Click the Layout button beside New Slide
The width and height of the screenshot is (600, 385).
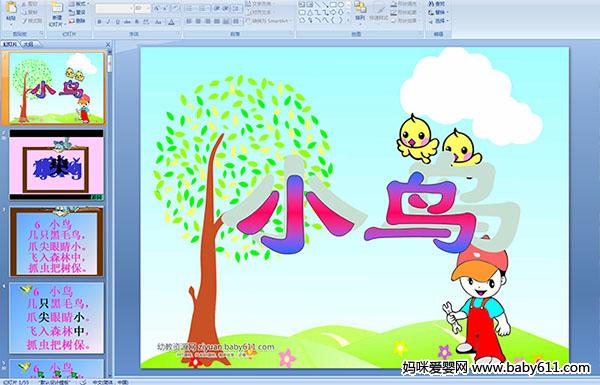point(78,4)
